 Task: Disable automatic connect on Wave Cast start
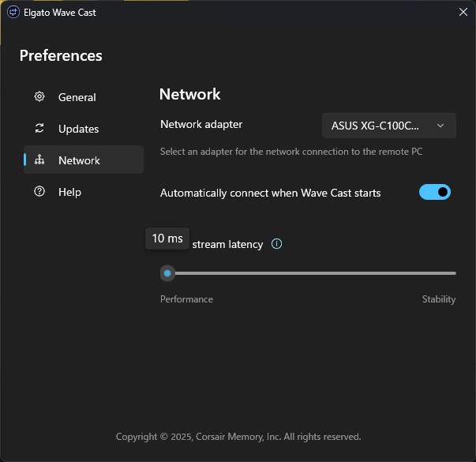[435, 192]
